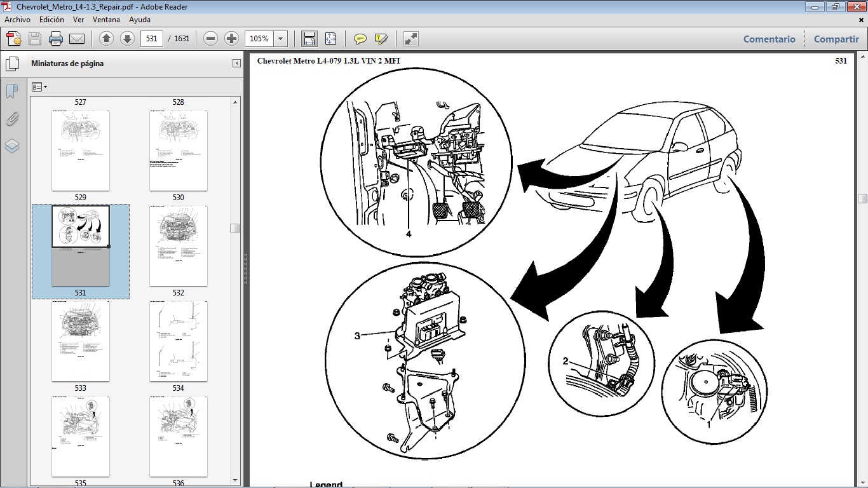Enter full screen reading mode
Image resolution: width=868 pixels, height=488 pixels.
[410, 38]
